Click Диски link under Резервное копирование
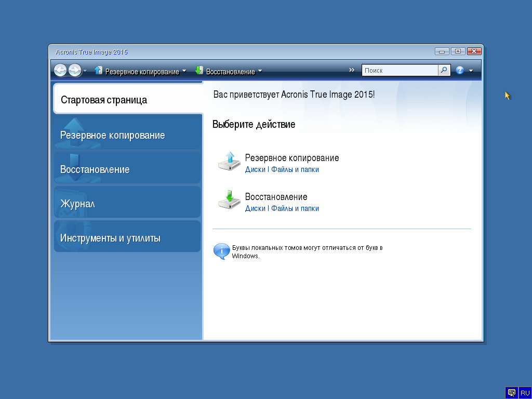532x399 pixels. [x=255, y=169]
